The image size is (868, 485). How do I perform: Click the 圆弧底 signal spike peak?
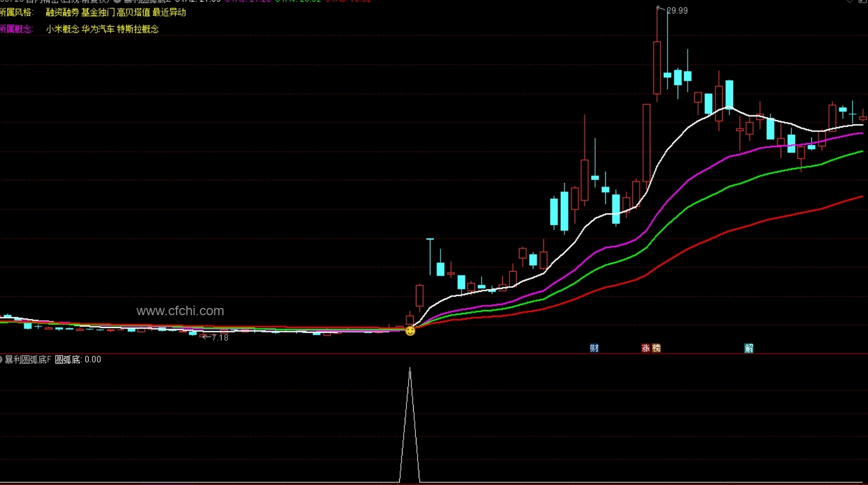tap(410, 369)
